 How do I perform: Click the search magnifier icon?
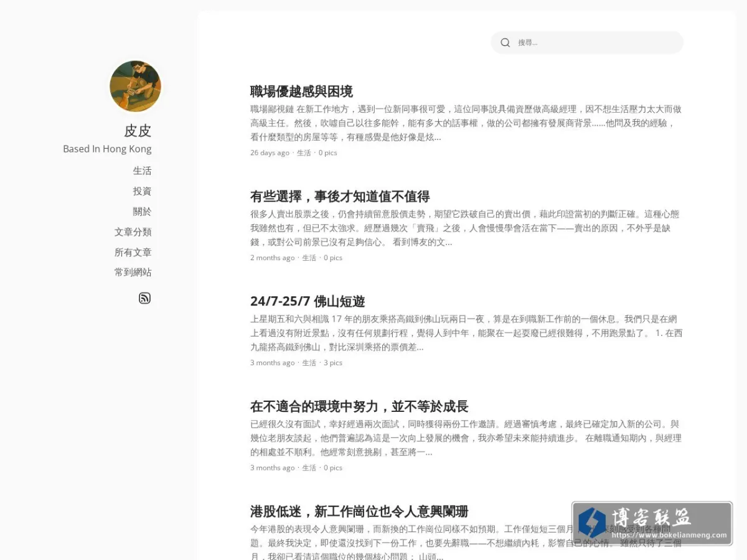point(505,43)
